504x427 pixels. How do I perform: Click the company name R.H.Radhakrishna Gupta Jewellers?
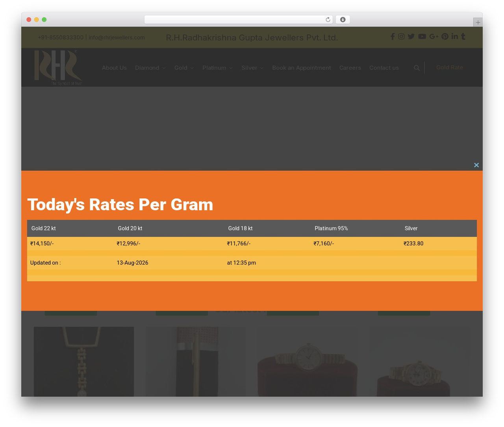click(x=252, y=37)
